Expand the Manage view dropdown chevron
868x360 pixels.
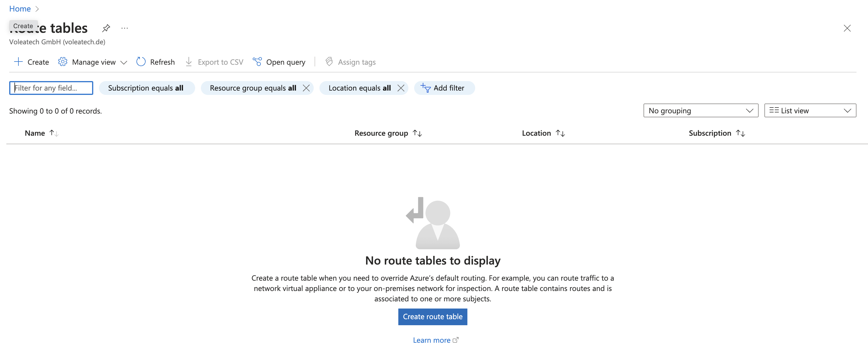point(124,62)
